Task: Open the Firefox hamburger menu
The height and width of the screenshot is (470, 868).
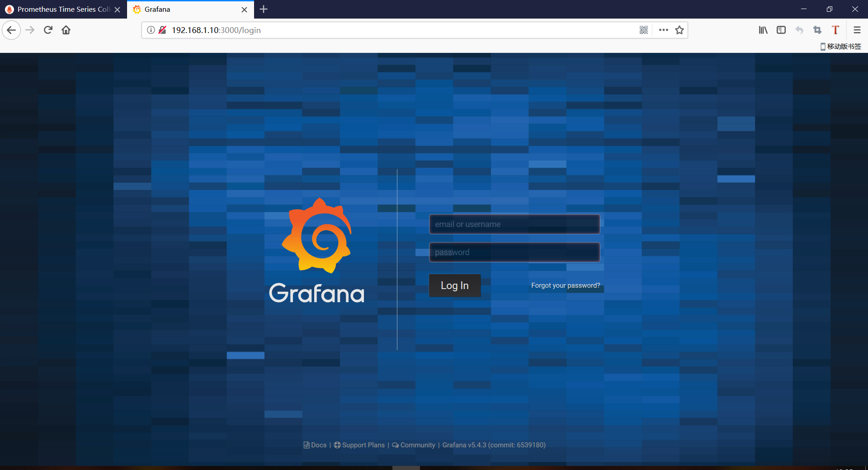Action: tap(857, 30)
